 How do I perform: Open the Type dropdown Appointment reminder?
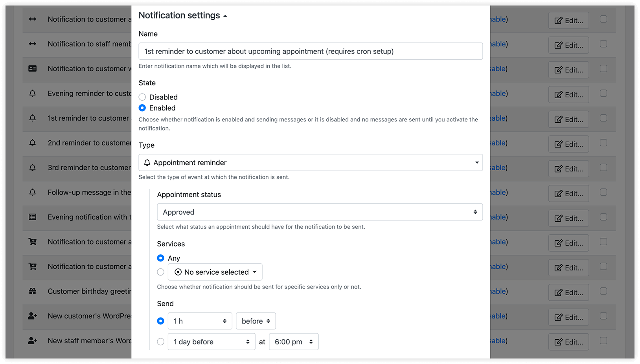tap(311, 162)
